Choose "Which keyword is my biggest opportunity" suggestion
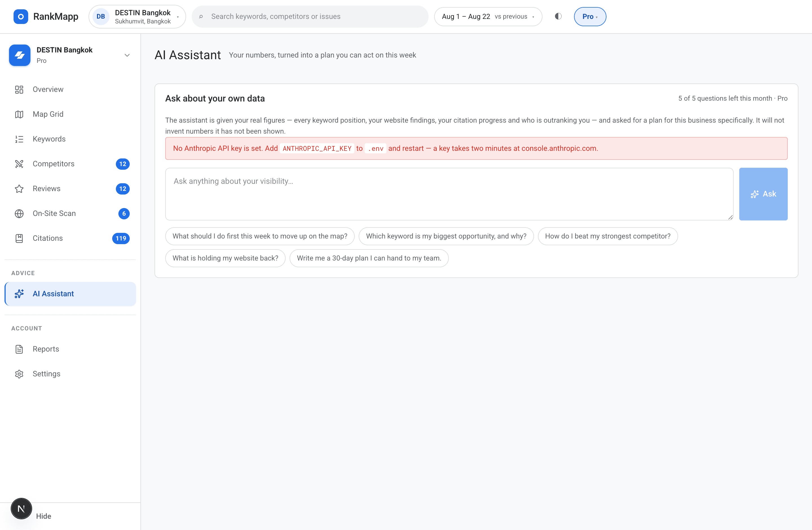Viewport: 812px width, 530px height. click(446, 236)
